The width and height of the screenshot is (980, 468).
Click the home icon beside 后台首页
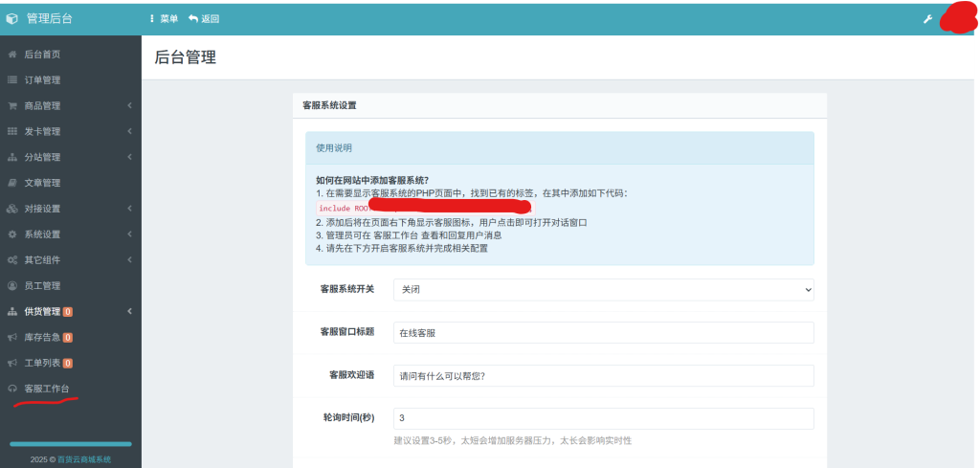click(12, 55)
